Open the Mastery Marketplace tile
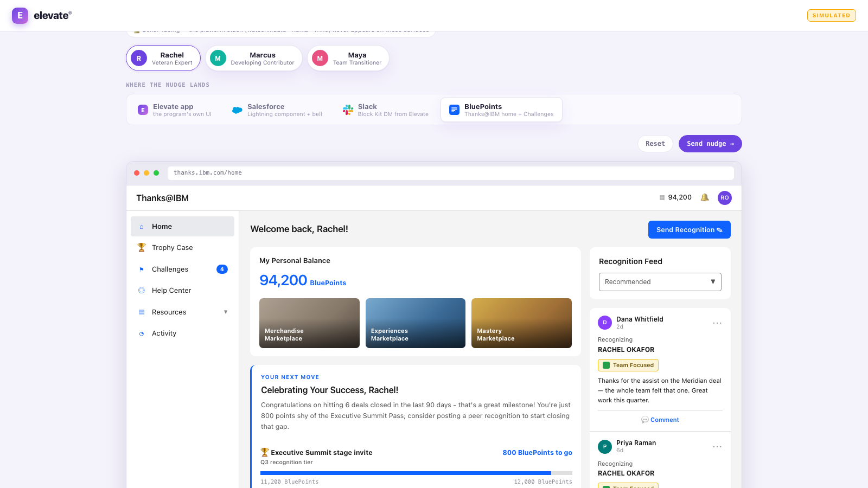 click(x=521, y=323)
